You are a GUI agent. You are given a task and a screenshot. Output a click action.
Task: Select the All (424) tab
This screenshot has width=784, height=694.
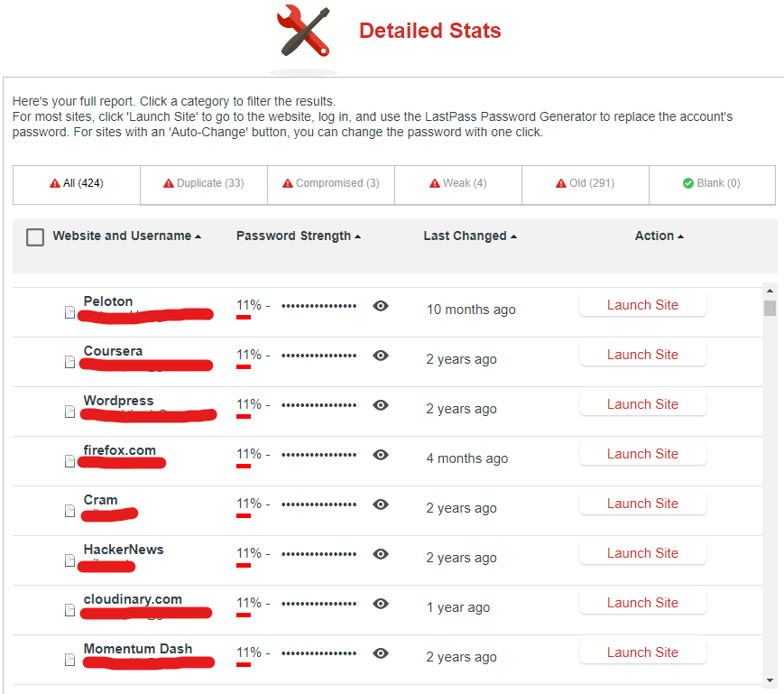click(77, 183)
